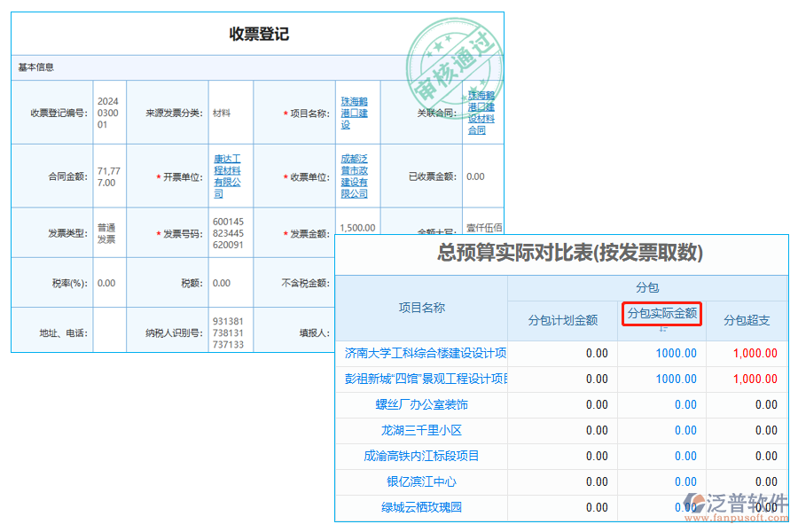
Task: Open the 成都泛普市政建设有限公司 receiving unit link
Action: pyautogui.click(x=356, y=176)
